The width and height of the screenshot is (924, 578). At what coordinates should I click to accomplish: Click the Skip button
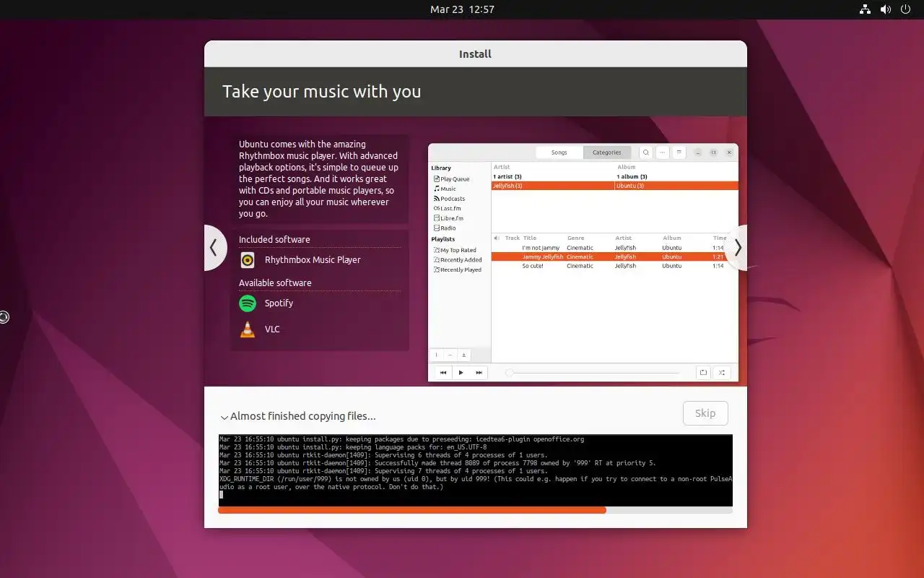coord(705,413)
